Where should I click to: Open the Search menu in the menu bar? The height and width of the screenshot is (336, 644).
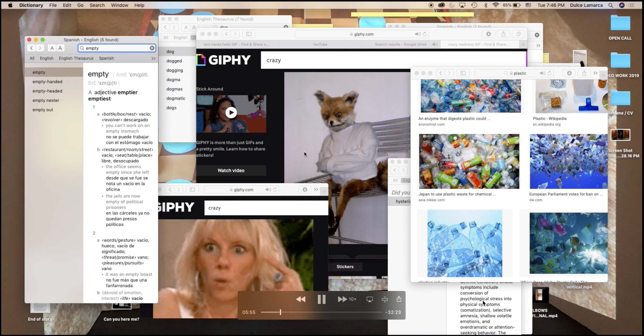click(x=97, y=5)
